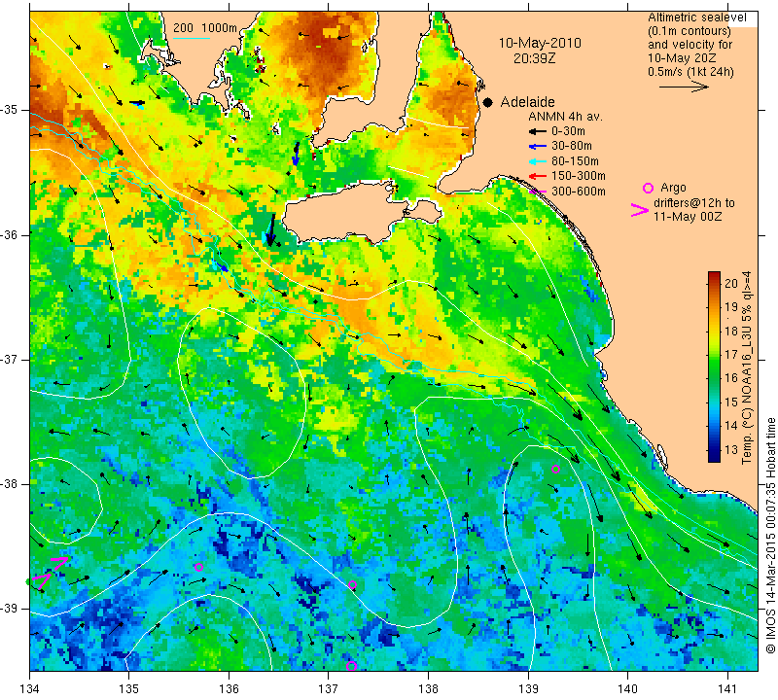Click the 0.5m/s velocity reference arrow

click(x=685, y=87)
